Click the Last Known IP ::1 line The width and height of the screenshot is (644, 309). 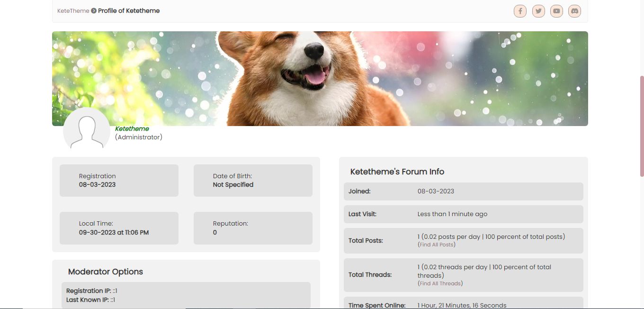click(90, 300)
